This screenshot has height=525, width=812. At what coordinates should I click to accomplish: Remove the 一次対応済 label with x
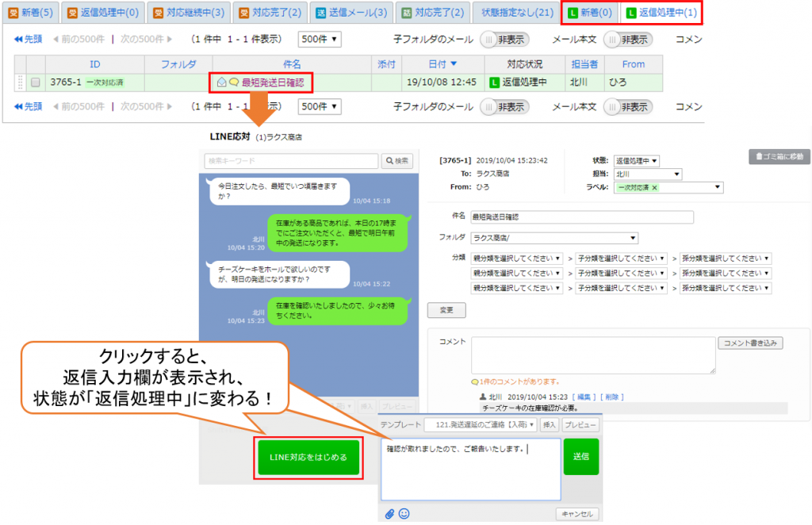pos(654,188)
